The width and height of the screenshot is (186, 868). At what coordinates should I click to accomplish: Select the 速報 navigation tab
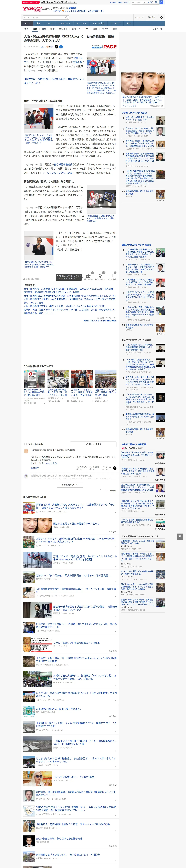coord(38,24)
